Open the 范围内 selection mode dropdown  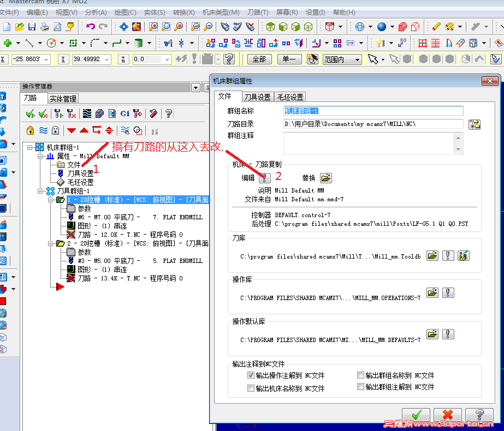357,59
